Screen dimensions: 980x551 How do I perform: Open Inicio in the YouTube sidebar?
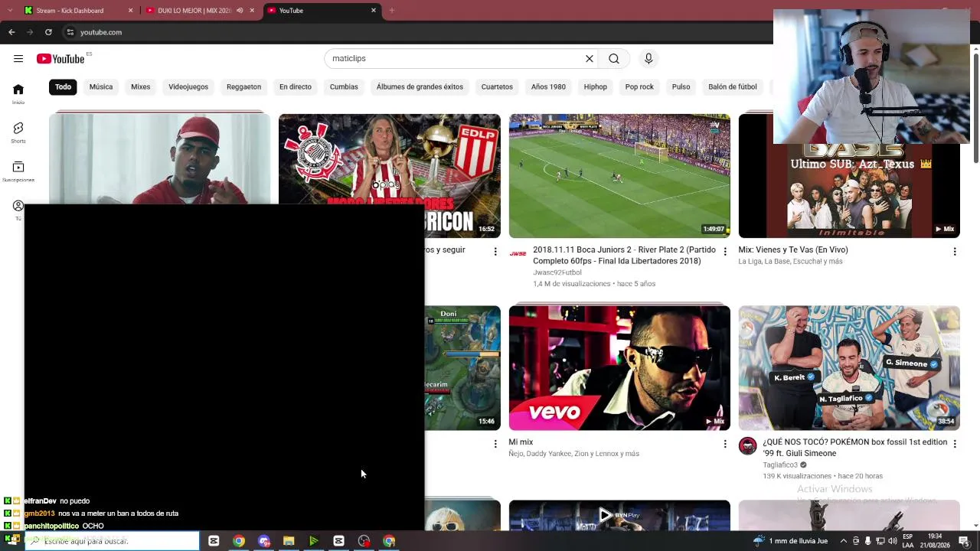point(18,93)
